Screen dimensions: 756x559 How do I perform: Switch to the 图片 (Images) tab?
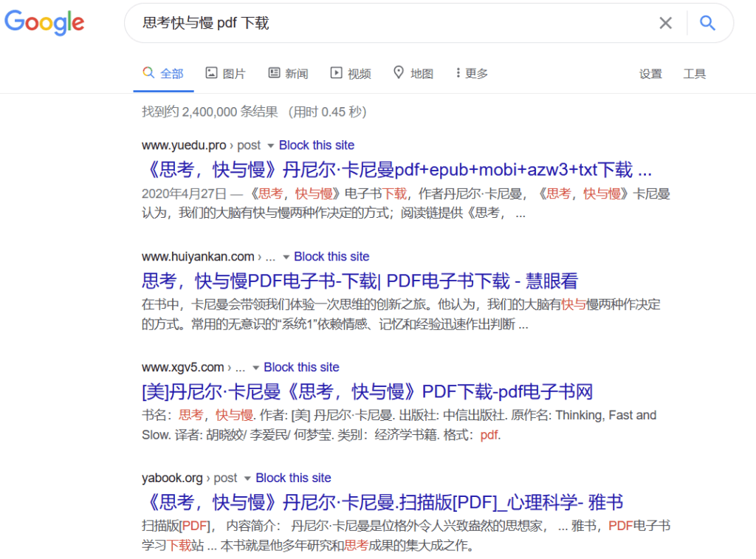pos(226,73)
